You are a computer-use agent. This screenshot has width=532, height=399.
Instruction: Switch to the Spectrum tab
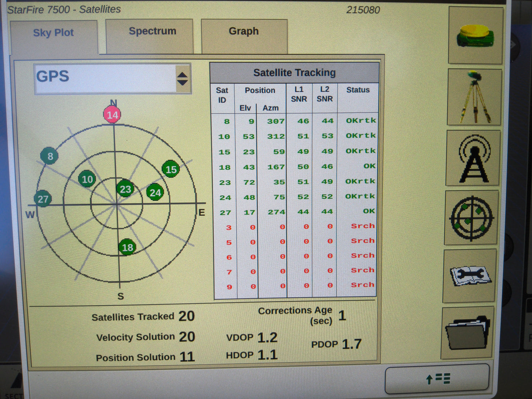(149, 36)
